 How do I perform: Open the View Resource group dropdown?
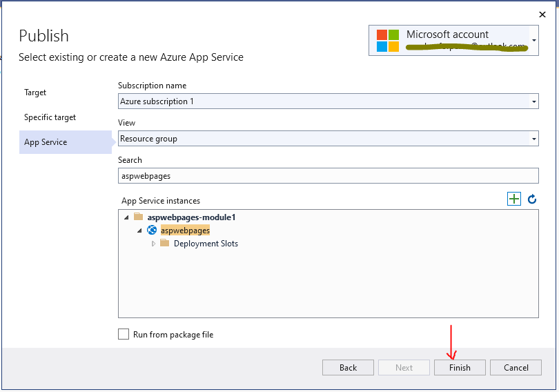328,139
